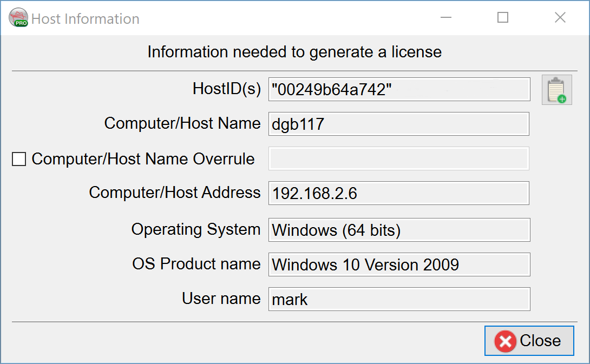
Task: Maximize the Host Information window
Action: (x=503, y=18)
